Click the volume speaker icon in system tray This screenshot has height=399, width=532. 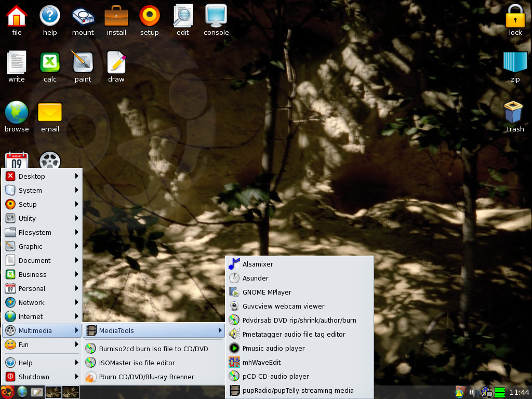tap(472, 392)
